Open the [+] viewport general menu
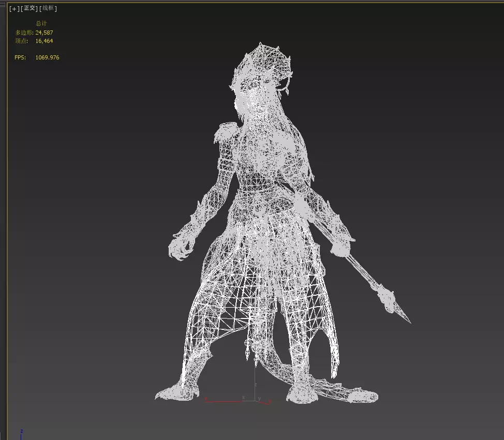 [14, 8]
